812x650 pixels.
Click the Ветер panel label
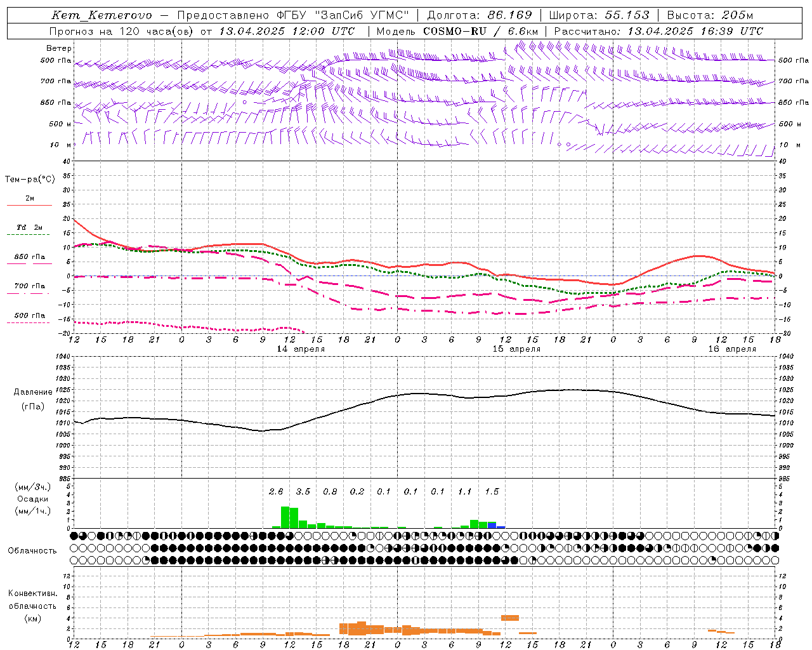[x=59, y=48]
